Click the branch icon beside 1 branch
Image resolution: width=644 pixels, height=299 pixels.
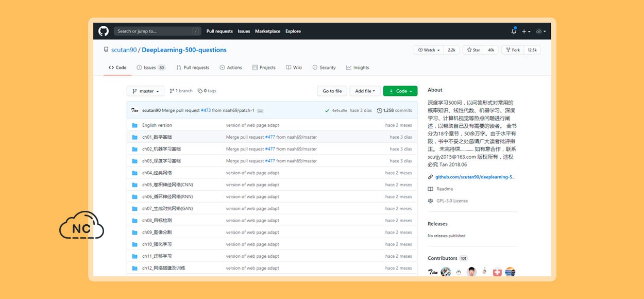(172, 91)
